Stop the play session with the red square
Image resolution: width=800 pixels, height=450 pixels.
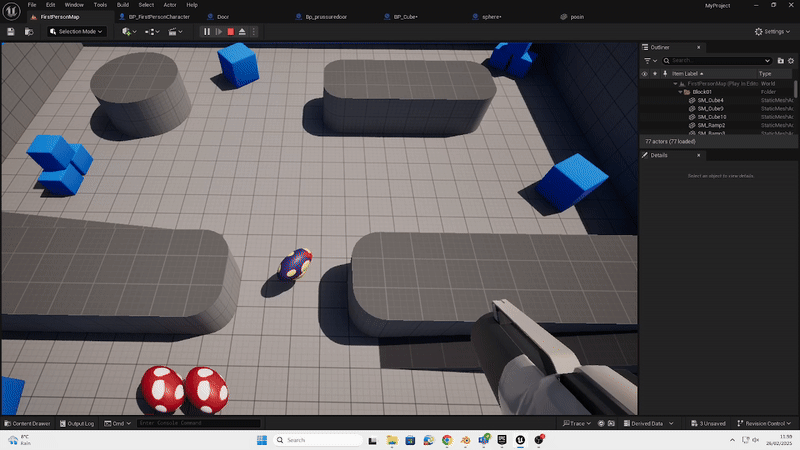pos(231,32)
